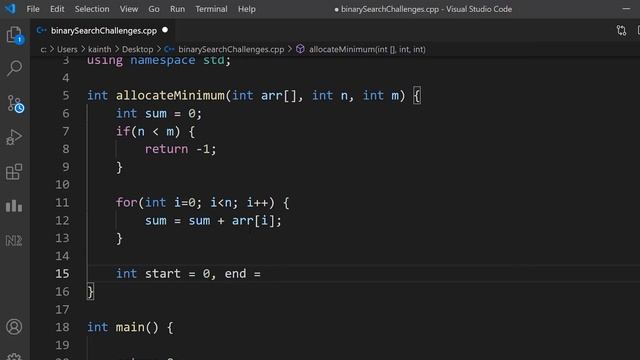This screenshot has width=640, height=360.
Task: Click binarySearchChallenges.cpp in the breadcrumb
Action: coord(231,49)
